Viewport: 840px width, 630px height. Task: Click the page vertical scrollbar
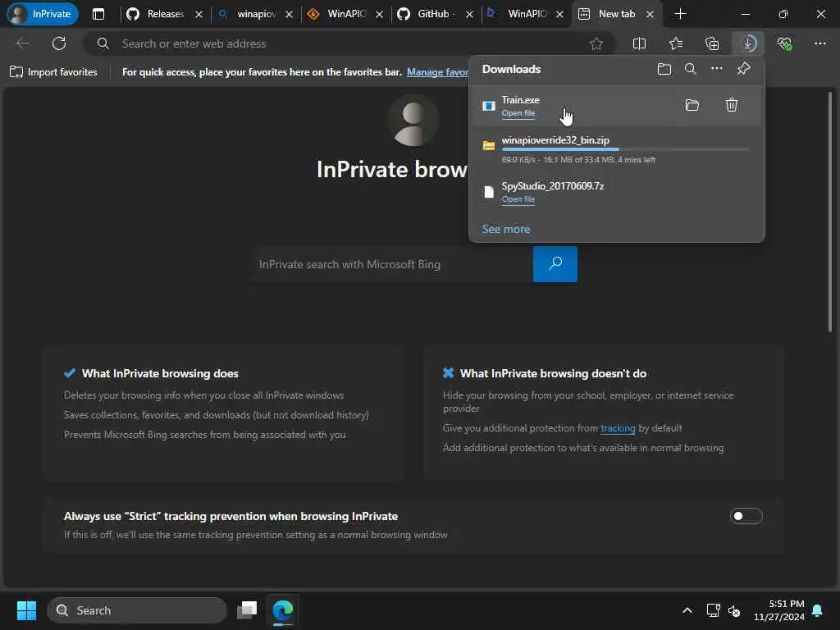click(830, 214)
